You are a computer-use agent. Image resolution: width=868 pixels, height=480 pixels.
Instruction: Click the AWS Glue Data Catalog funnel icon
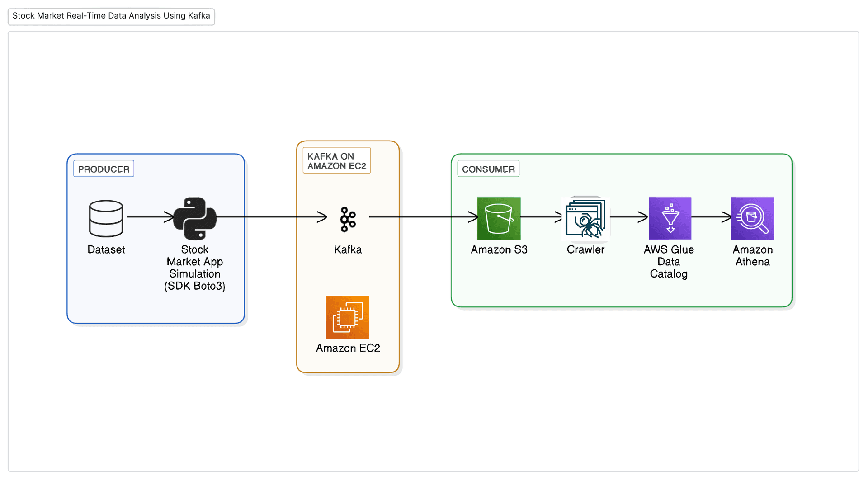(x=670, y=218)
